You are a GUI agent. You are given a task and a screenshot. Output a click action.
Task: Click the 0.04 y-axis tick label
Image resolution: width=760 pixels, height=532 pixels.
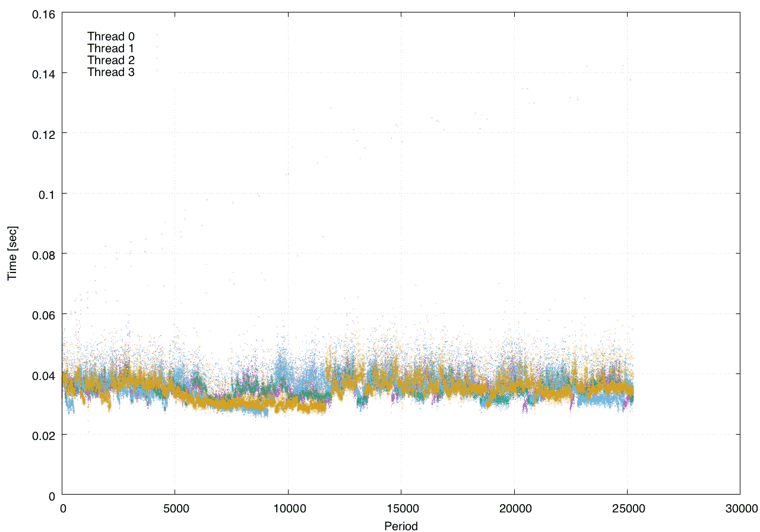point(43,375)
